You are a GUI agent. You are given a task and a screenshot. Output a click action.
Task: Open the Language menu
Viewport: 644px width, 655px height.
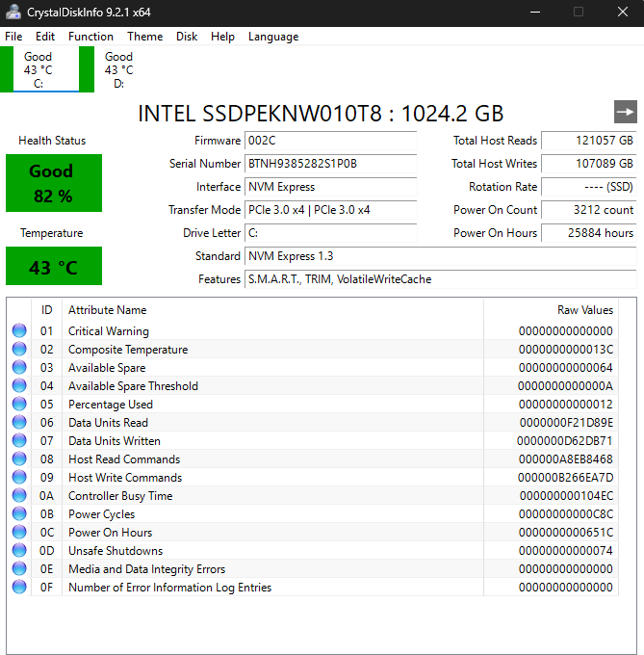click(273, 37)
